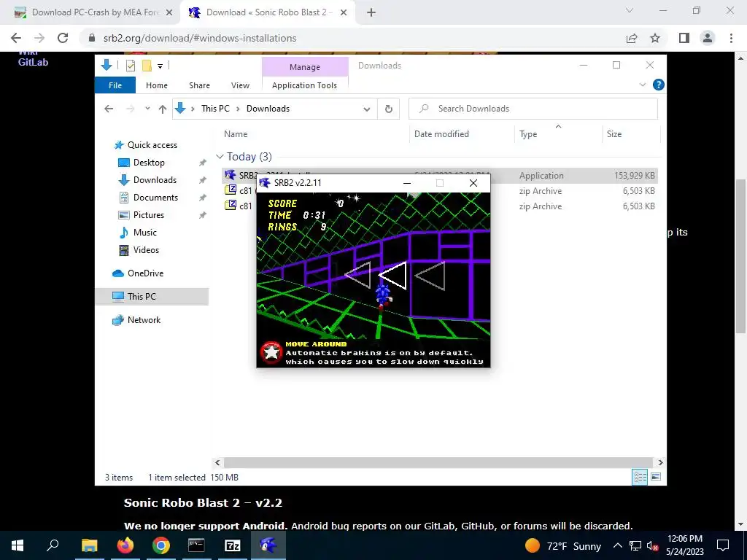Click the 153,929 KB size cell
This screenshot has height=560, width=747.
(x=634, y=176)
